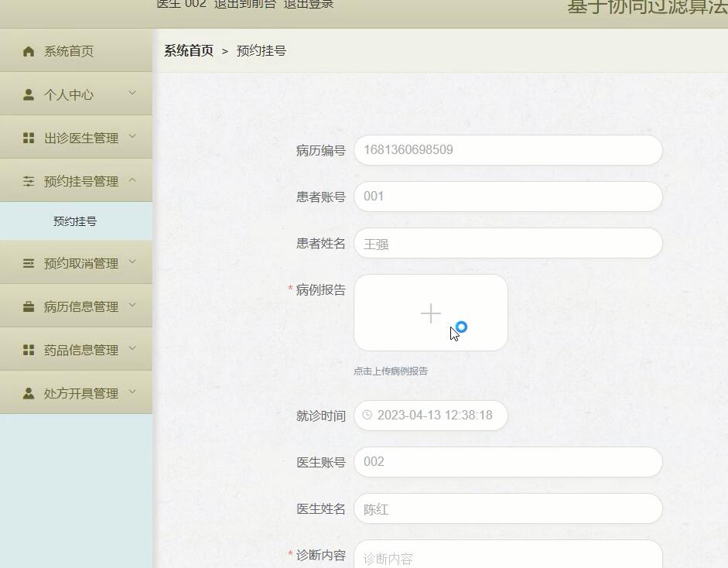Click the list icon beside 预约取消管理
The width and height of the screenshot is (728, 568).
click(x=29, y=263)
